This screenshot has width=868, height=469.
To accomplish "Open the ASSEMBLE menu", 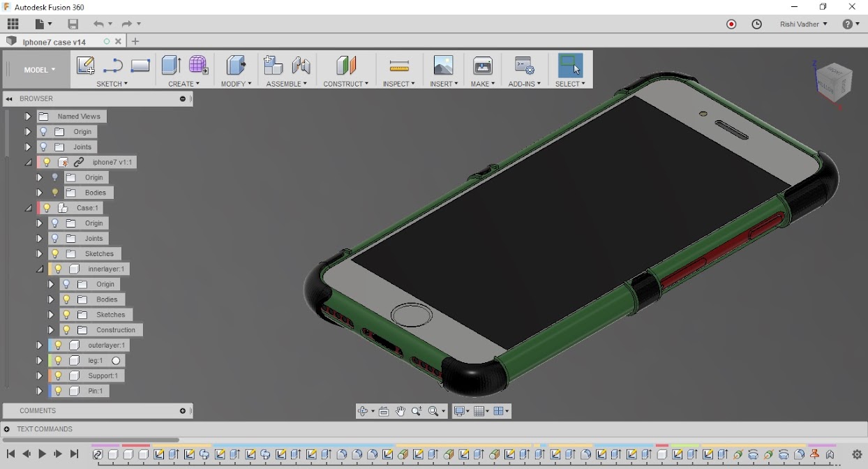I will (x=287, y=84).
